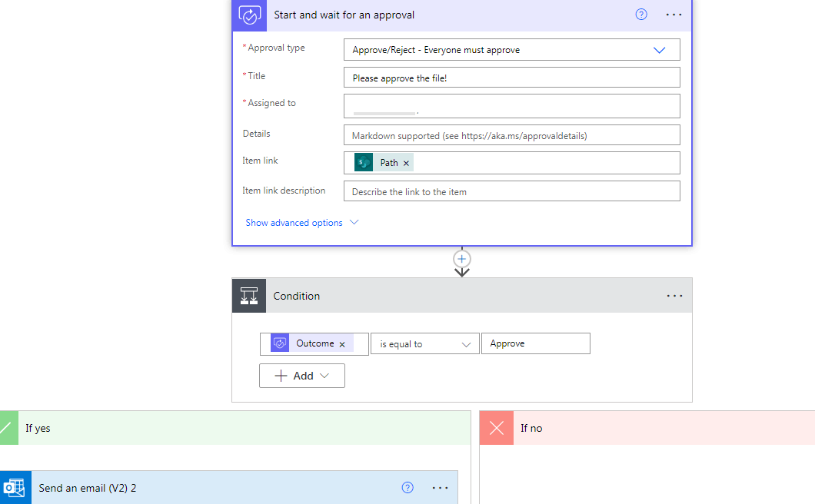Insert a new step with the plus button

(462, 259)
